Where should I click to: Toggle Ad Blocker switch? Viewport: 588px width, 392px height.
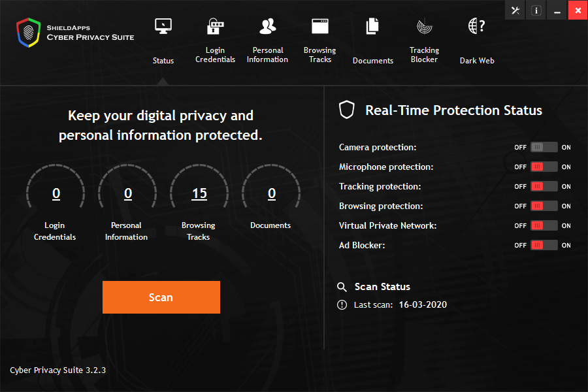click(x=544, y=245)
